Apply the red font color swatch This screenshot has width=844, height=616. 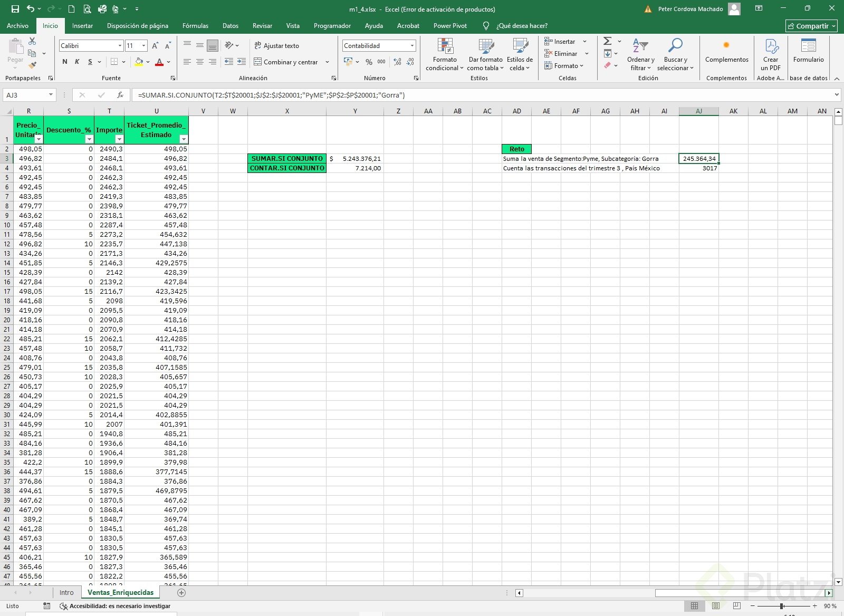point(159,62)
